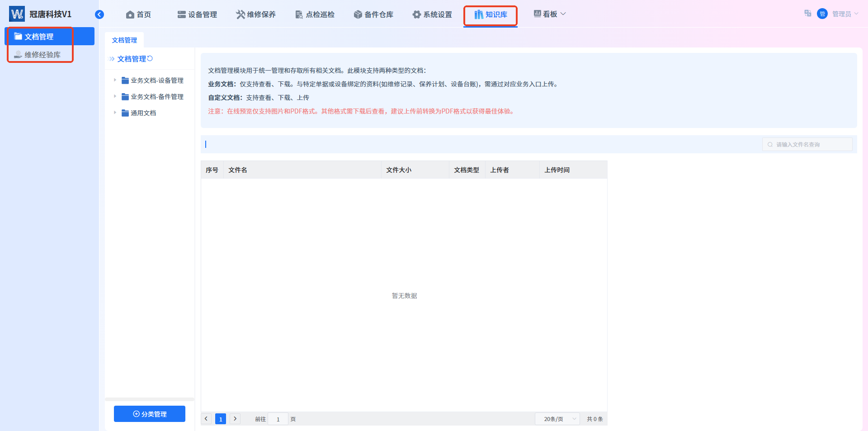Click the file name search field
Screen dimensions: 868x431
pyautogui.click(x=807, y=144)
